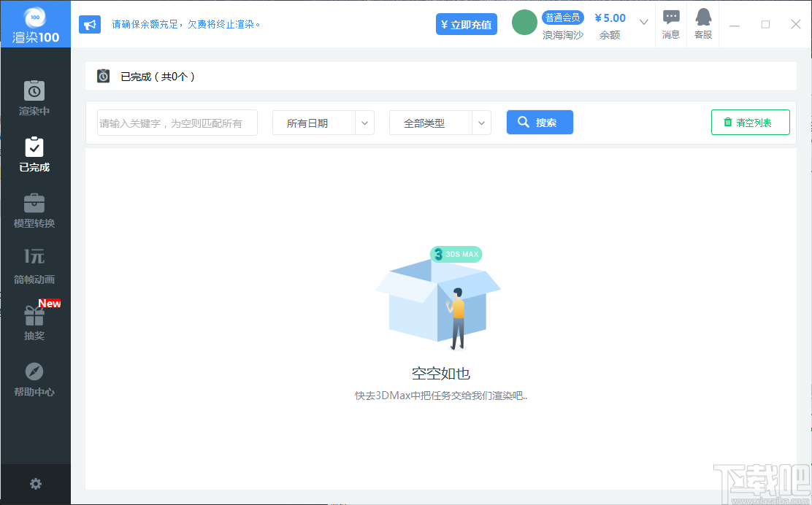The height and width of the screenshot is (505, 812).
Task: Open the 渲染中 rendering queue panel
Action: point(34,97)
